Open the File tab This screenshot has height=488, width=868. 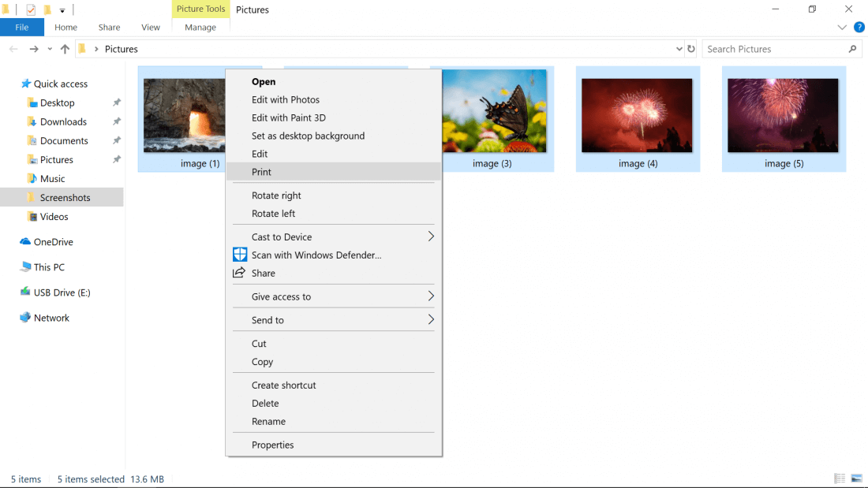[22, 27]
